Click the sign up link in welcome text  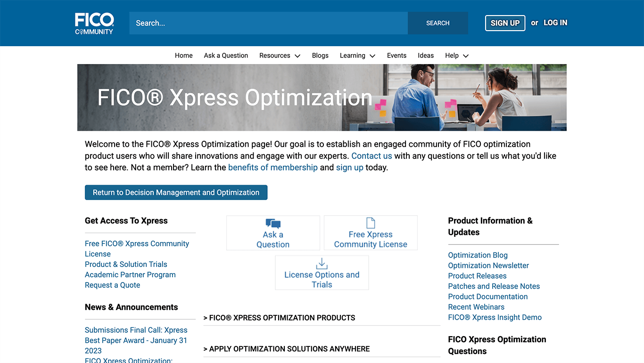coord(350,168)
